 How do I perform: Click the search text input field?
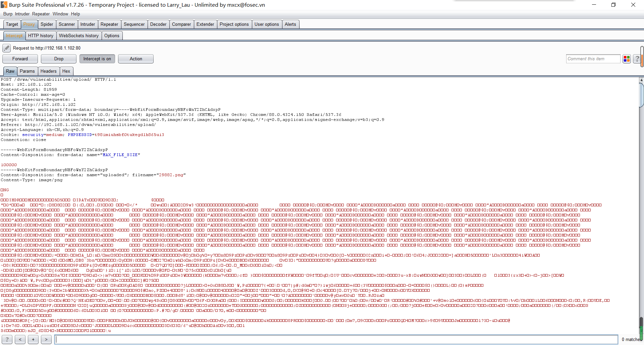pyautogui.click(x=335, y=339)
